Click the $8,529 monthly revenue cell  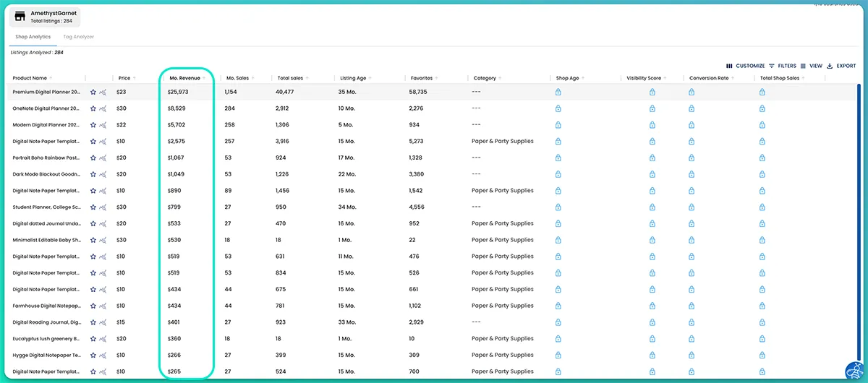(x=176, y=108)
